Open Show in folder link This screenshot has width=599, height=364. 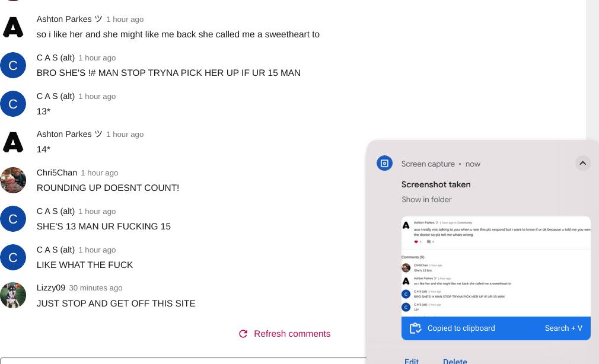click(426, 200)
